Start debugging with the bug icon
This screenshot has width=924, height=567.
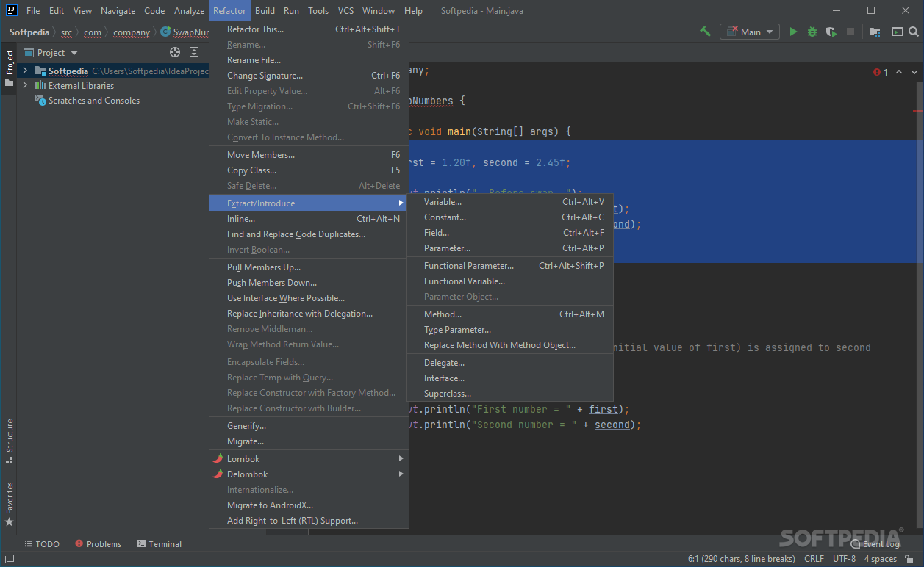pyautogui.click(x=812, y=32)
